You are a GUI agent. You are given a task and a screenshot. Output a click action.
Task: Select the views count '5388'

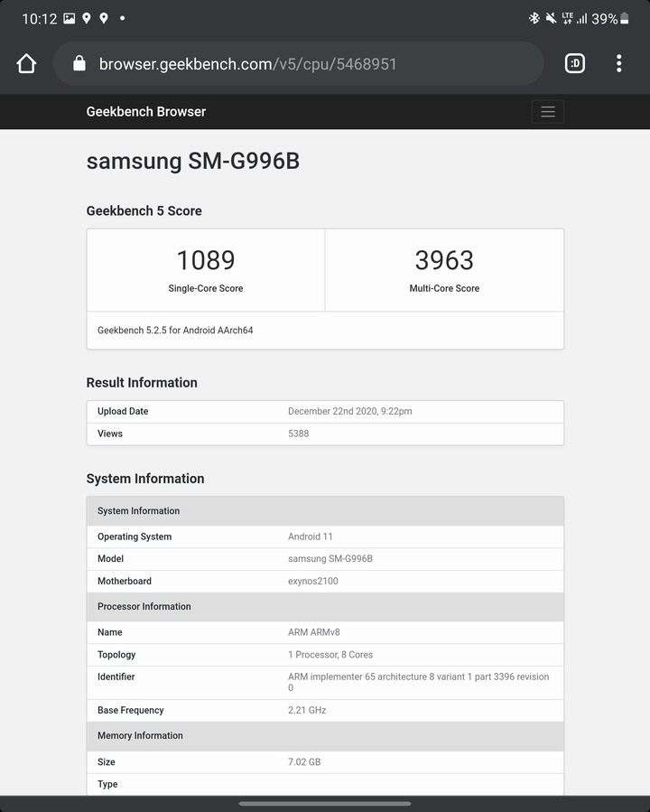click(x=299, y=434)
